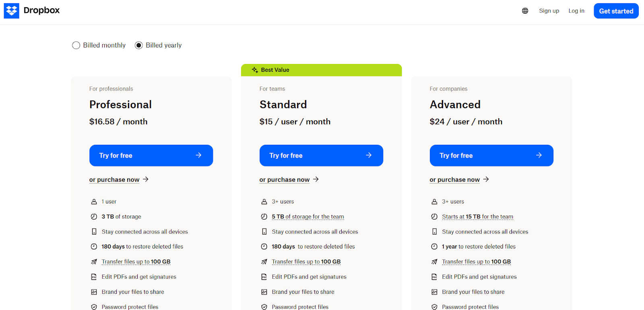Click the '$15 / user / month' price
The height and width of the screenshot is (310, 644).
295,121
